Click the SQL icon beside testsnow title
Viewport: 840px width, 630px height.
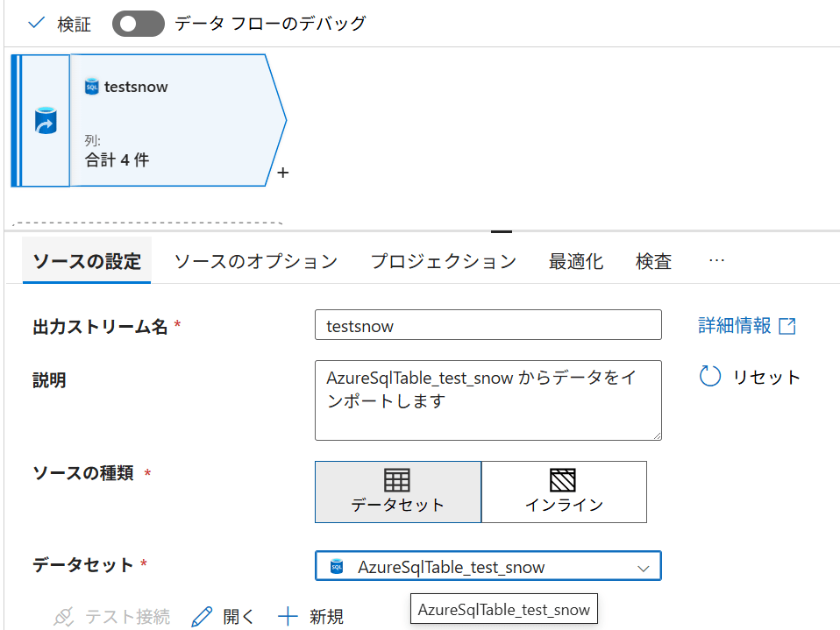pyautogui.click(x=91, y=87)
